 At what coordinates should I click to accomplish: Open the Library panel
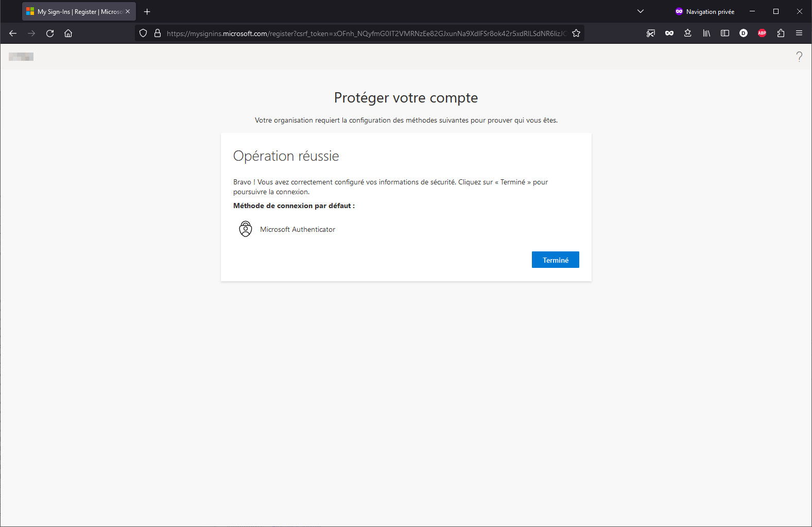(x=706, y=33)
